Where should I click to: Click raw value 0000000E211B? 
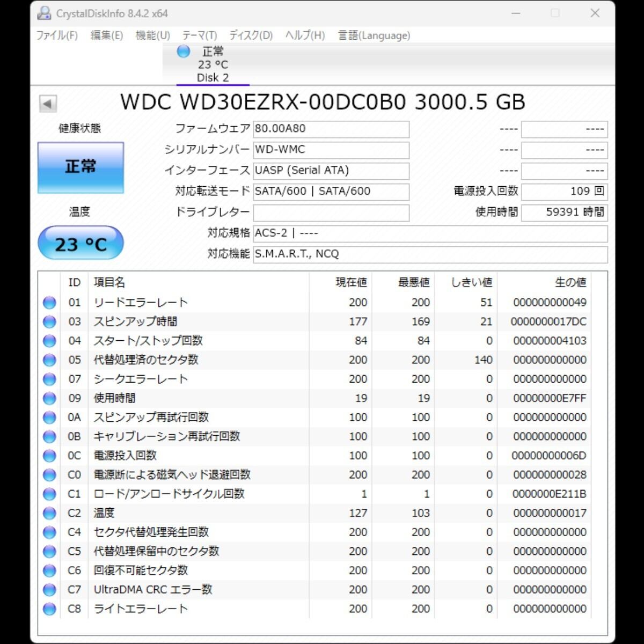coord(550,494)
